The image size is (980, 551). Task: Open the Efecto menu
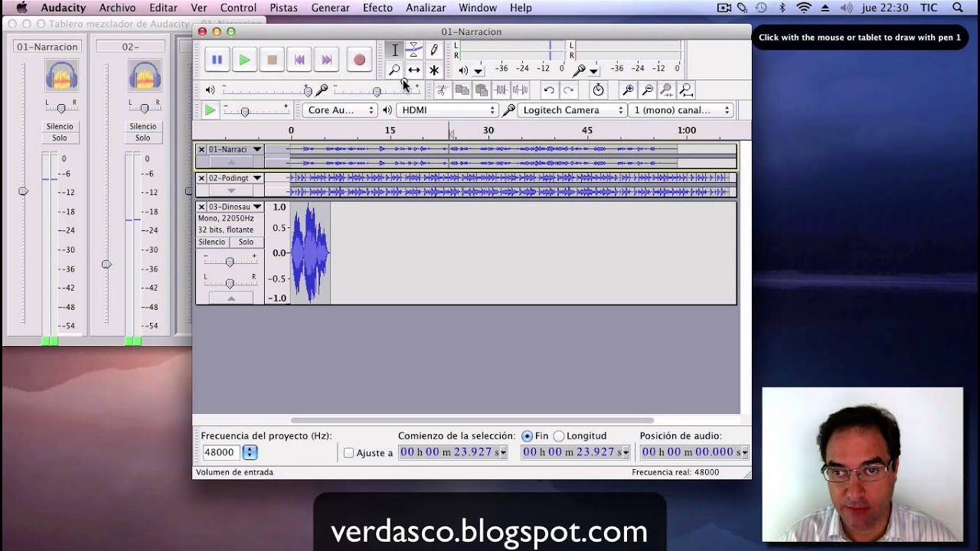tap(377, 8)
